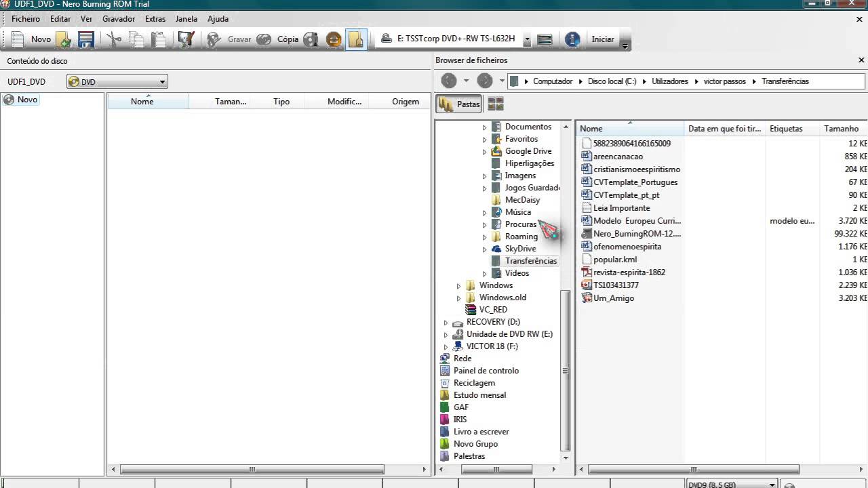Copy selection with the pages toolbar icon

point(136,39)
